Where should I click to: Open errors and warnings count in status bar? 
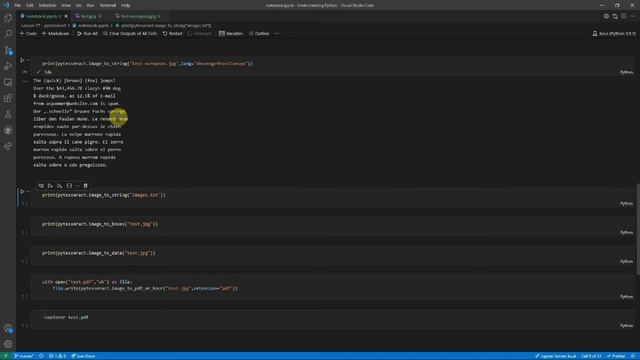[x=57, y=356]
